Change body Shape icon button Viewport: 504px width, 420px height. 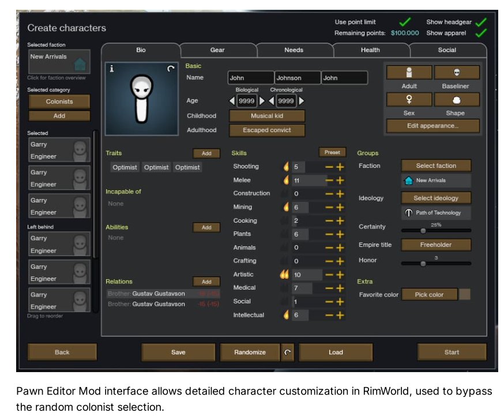point(457,99)
